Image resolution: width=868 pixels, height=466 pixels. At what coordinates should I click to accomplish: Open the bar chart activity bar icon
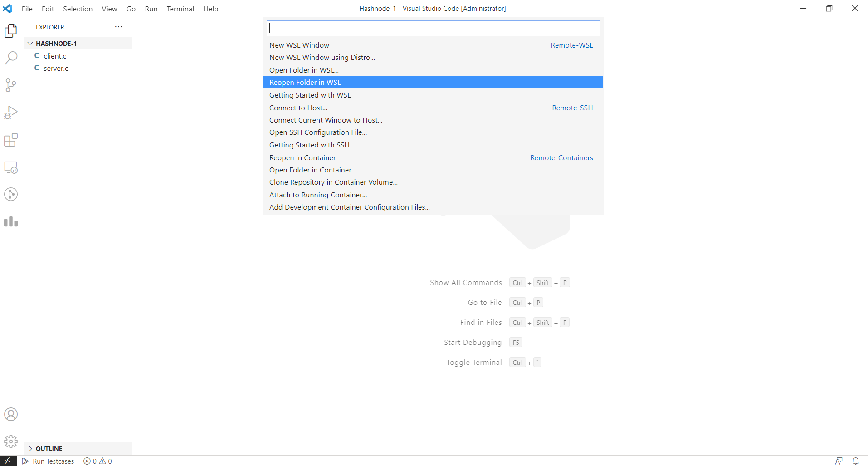click(x=11, y=221)
